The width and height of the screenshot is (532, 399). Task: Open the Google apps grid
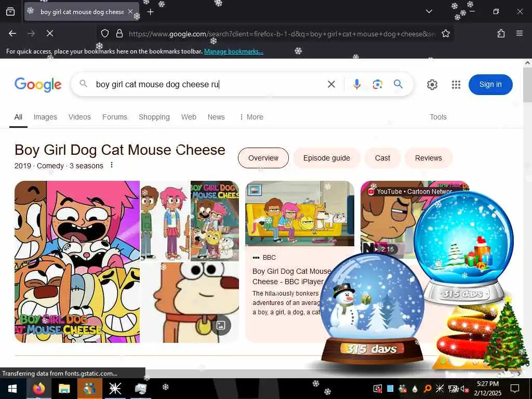pos(456,85)
